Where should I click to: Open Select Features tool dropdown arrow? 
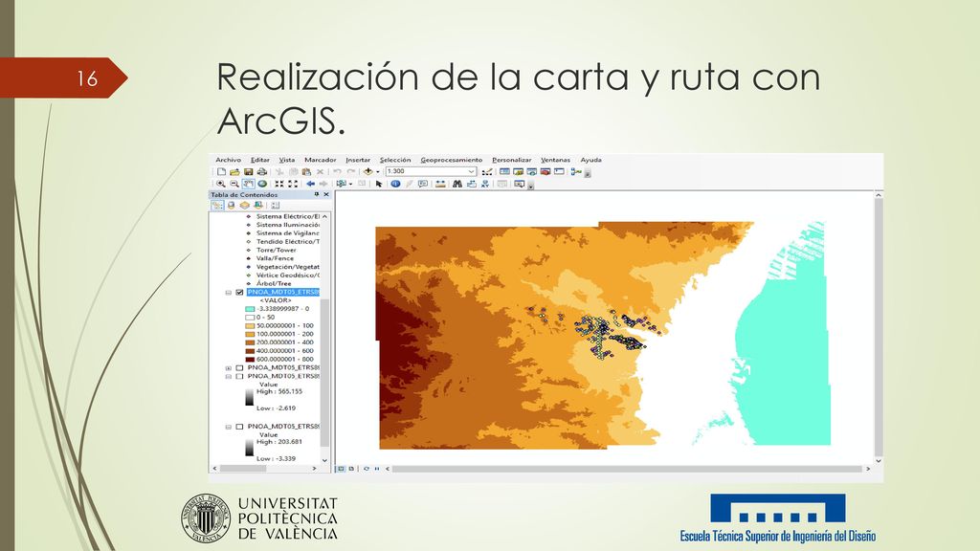pyautogui.click(x=350, y=184)
